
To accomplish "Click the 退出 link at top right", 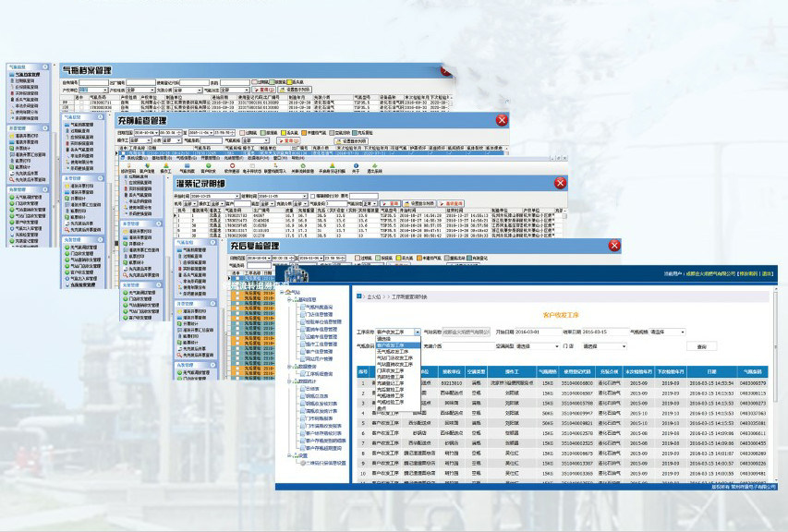I will pos(767,273).
